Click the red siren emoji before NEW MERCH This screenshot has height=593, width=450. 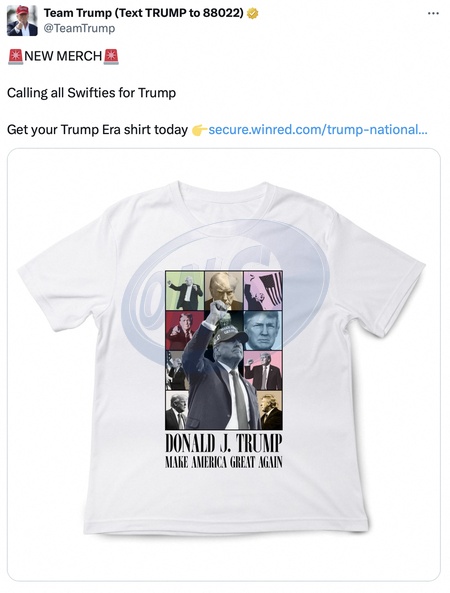(x=16, y=57)
